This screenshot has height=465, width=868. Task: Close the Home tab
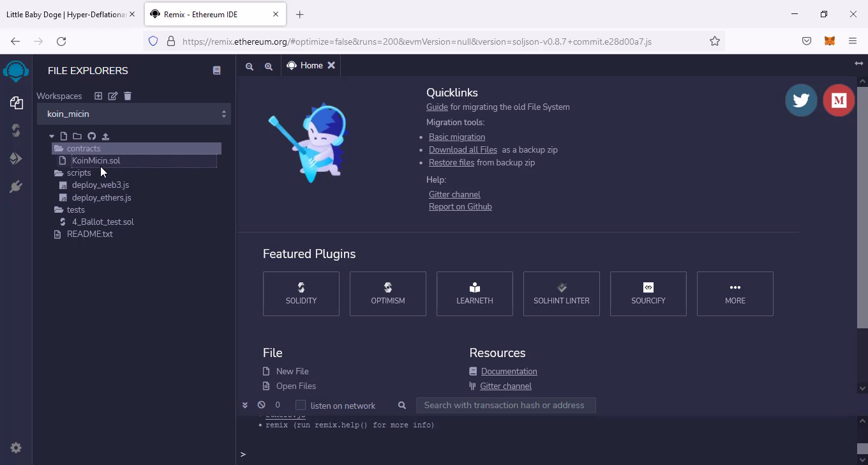331,65
